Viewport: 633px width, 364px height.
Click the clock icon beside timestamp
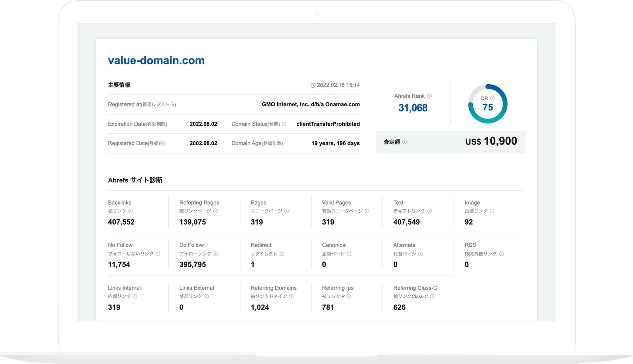313,85
